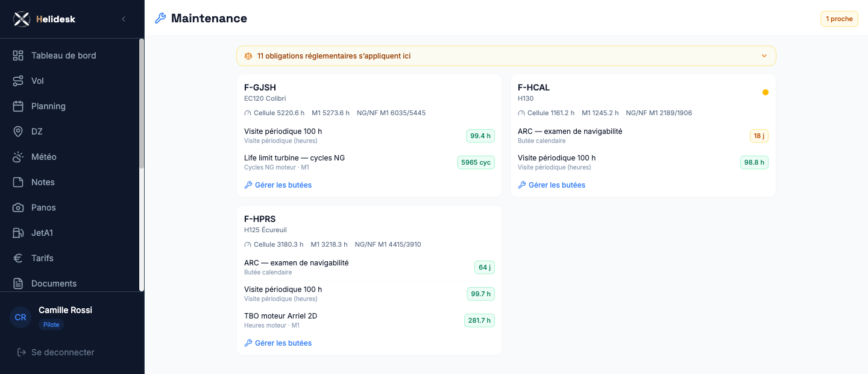The image size is (868, 374).
Task: Click Visite périodique 100 h on F-GJSH
Action: click(x=283, y=131)
